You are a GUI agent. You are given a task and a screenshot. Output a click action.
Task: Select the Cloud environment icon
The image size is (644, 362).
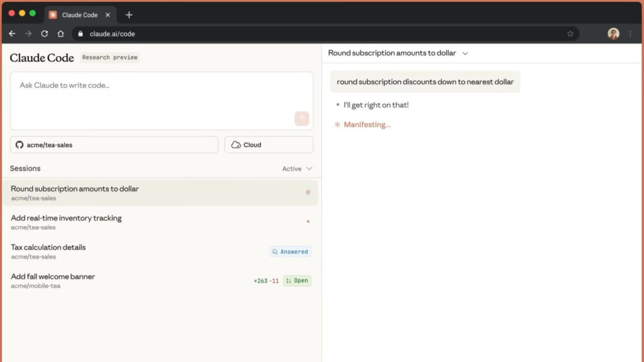235,145
